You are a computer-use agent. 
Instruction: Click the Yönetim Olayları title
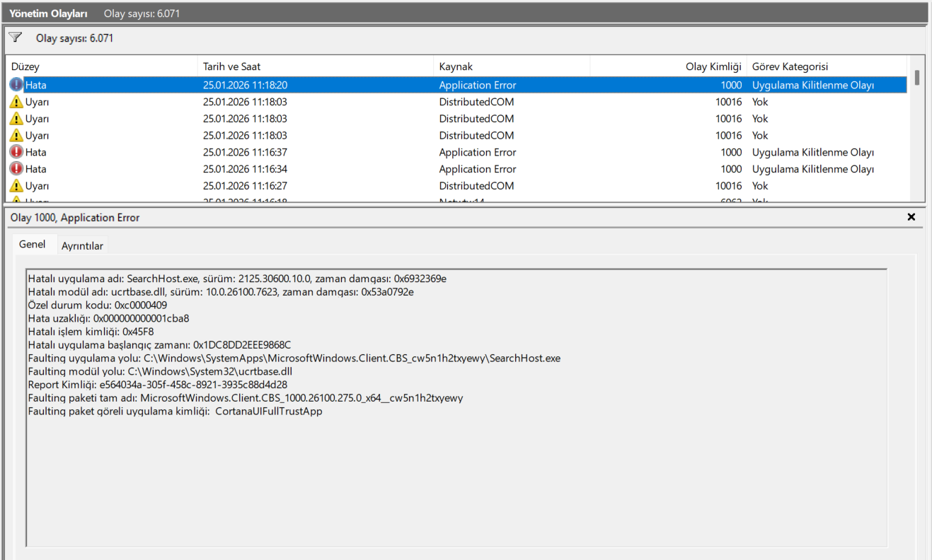point(48,13)
